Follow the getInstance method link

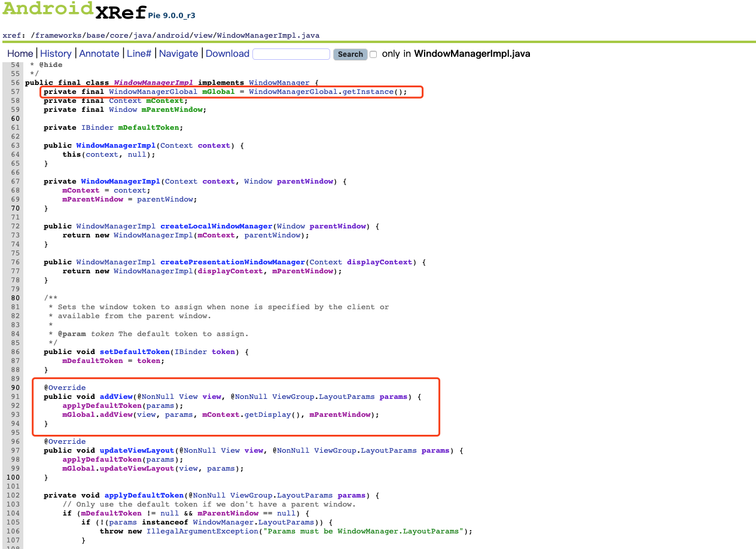(x=369, y=91)
